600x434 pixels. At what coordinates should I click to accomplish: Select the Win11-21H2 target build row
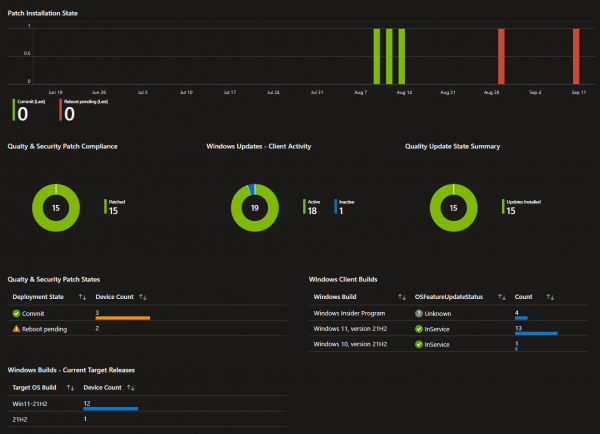(147, 404)
